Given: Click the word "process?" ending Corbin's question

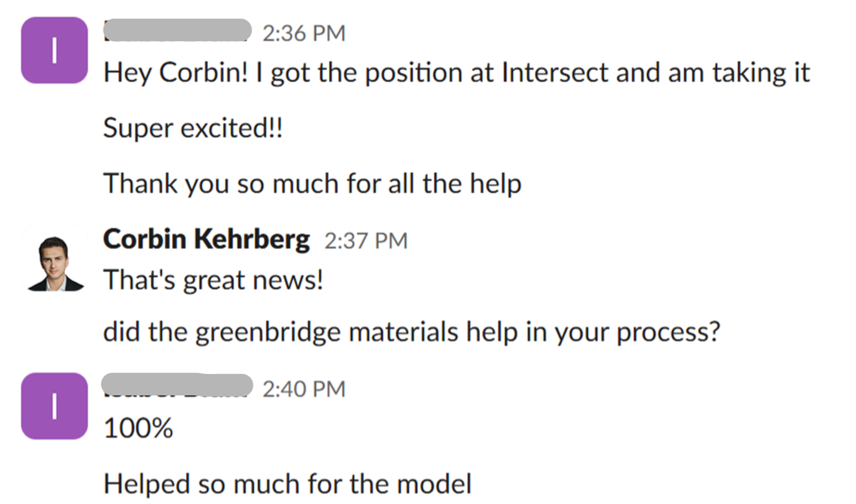Looking at the screenshot, I should coord(668,332).
